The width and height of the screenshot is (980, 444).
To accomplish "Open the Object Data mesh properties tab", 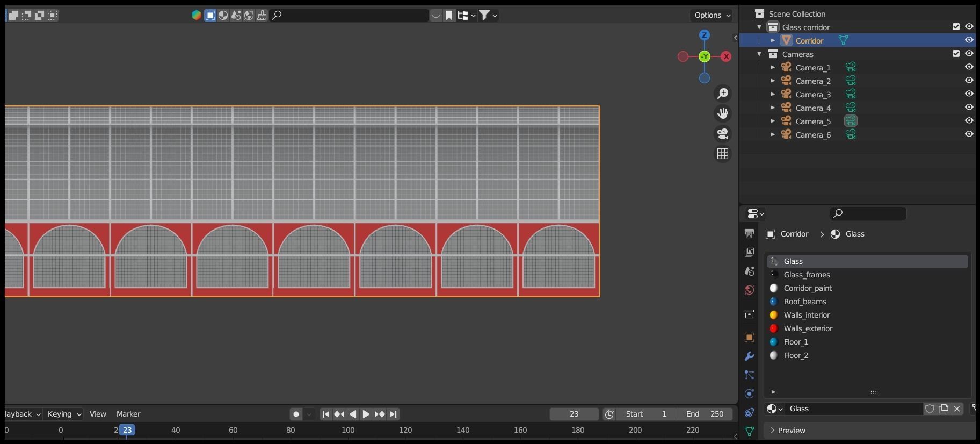I will tap(749, 431).
